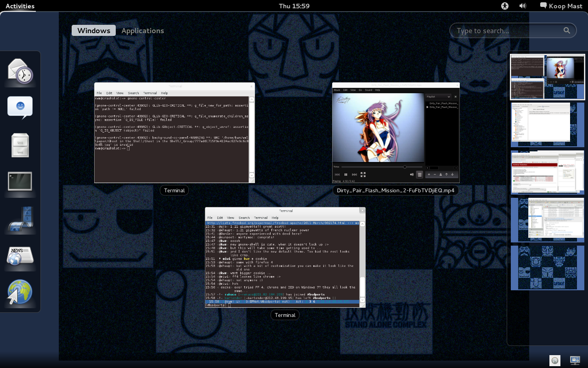This screenshot has height=368, width=588.
Task: Open the News feed reader dash icon
Action: click(20, 256)
